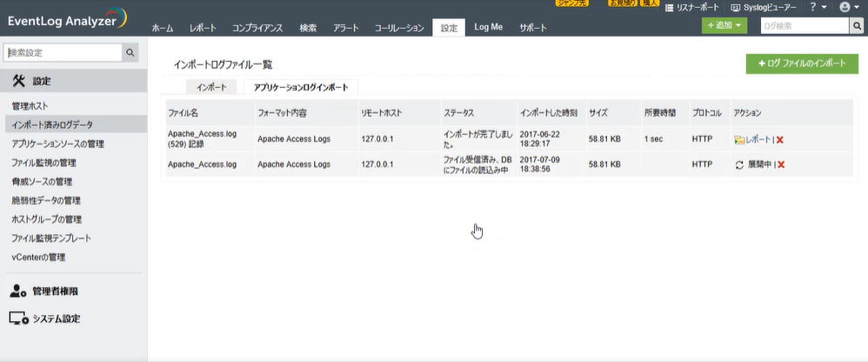Click the インポートが完了しました status cell
868x362 pixels.
pos(478,139)
